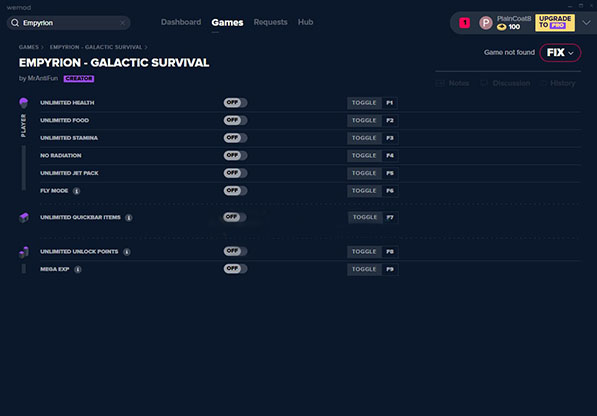This screenshot has width=597, height=416.
Task: Clear the Empyrion search text
Action: pos(123,23)
